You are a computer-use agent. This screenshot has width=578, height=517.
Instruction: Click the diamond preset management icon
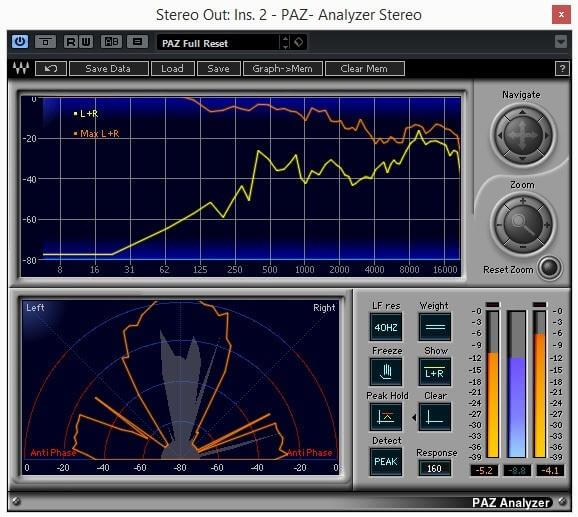click(x=299, y=43)
